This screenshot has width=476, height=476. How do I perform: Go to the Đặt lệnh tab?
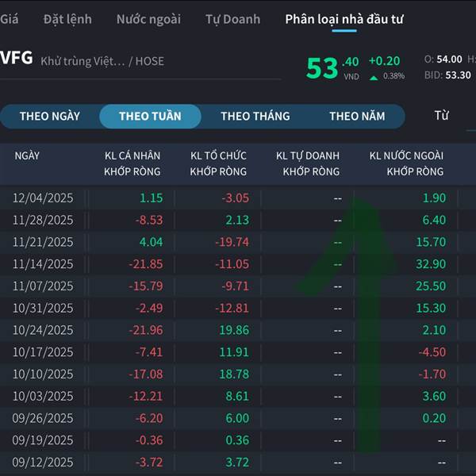[x=67, y=18]
